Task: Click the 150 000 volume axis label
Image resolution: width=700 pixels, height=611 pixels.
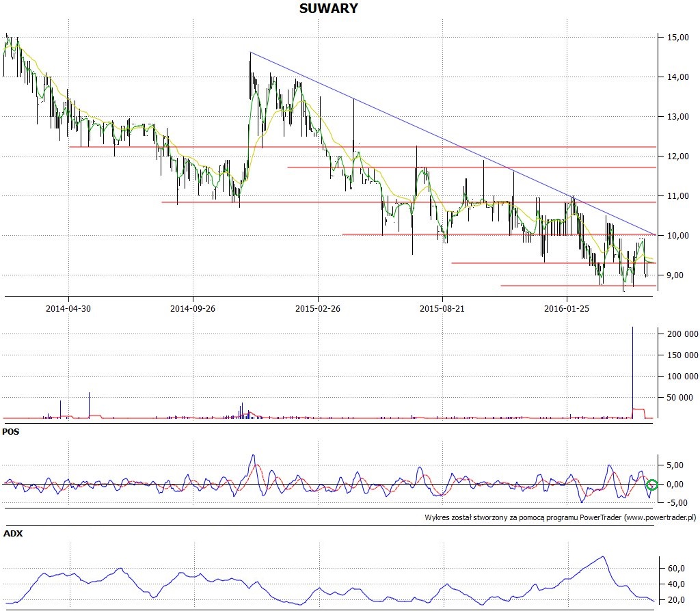Action: tap(683, 355)
